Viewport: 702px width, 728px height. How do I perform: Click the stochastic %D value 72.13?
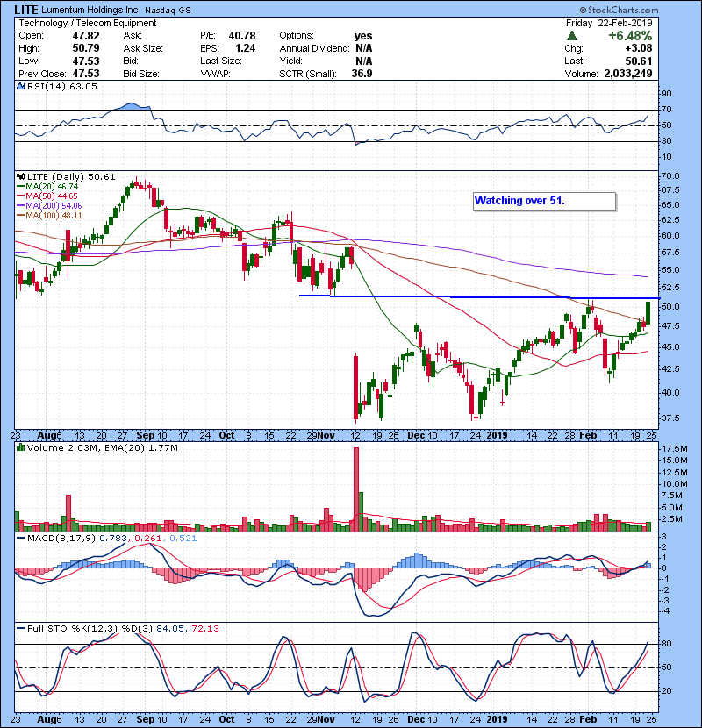204,628
